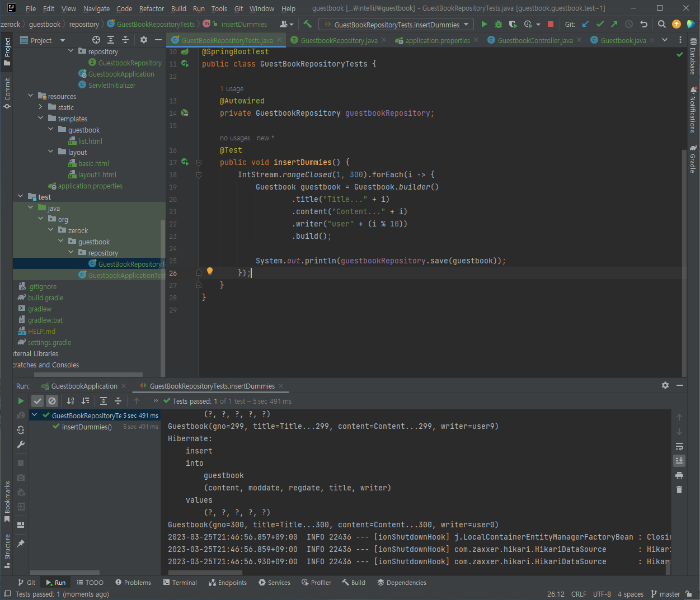The image size is (700, 600).
Task: Open run configuration dropdown
Action: (396, 24)
